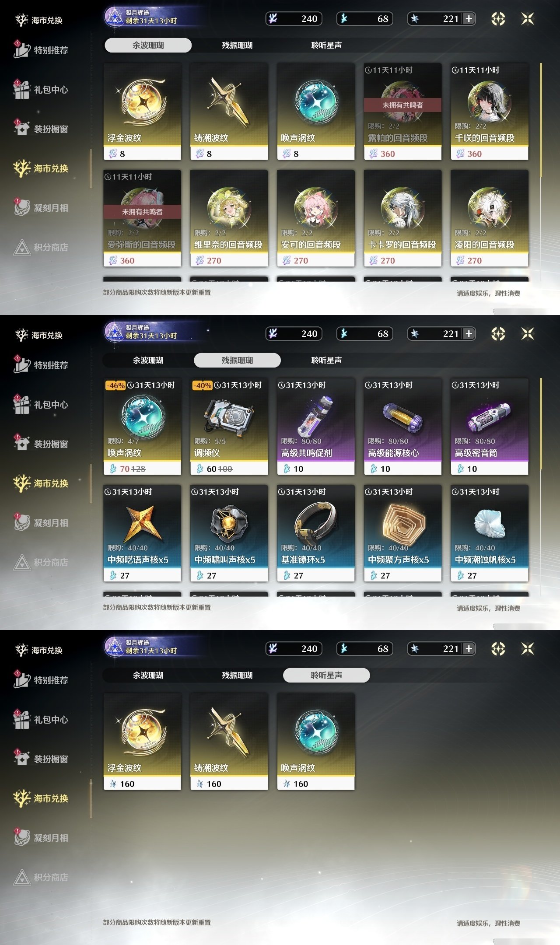Open the discounted 调频仪 device item

[x=229, y=427]
